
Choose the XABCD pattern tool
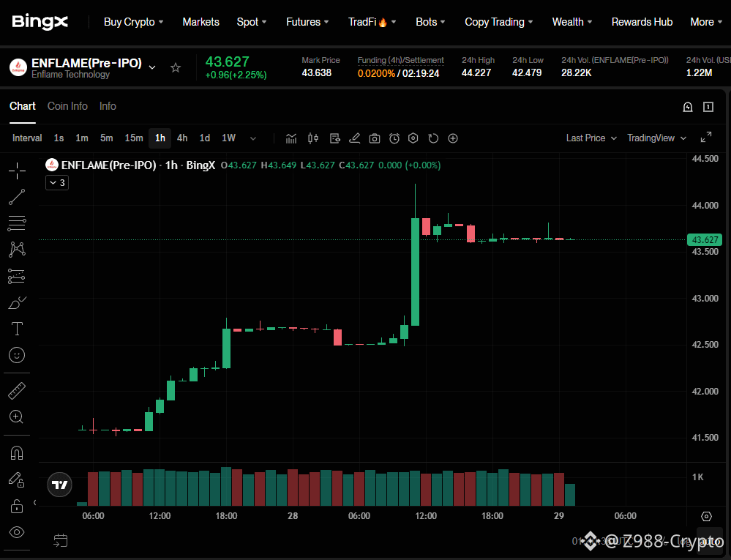point(18,250)
